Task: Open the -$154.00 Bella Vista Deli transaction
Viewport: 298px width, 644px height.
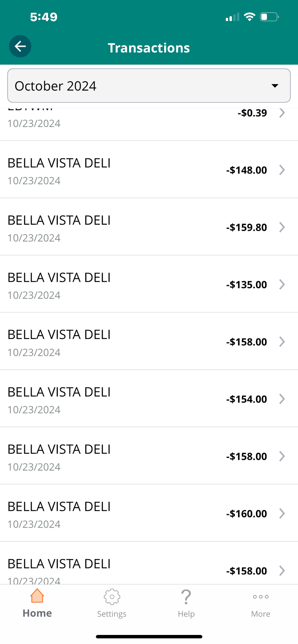Action: point(149,399)
